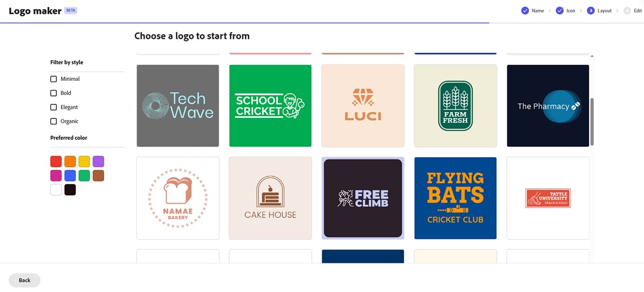Pick the LUCI diamond logo
Viewport: 644px width, 292px height.
(363, 106)
